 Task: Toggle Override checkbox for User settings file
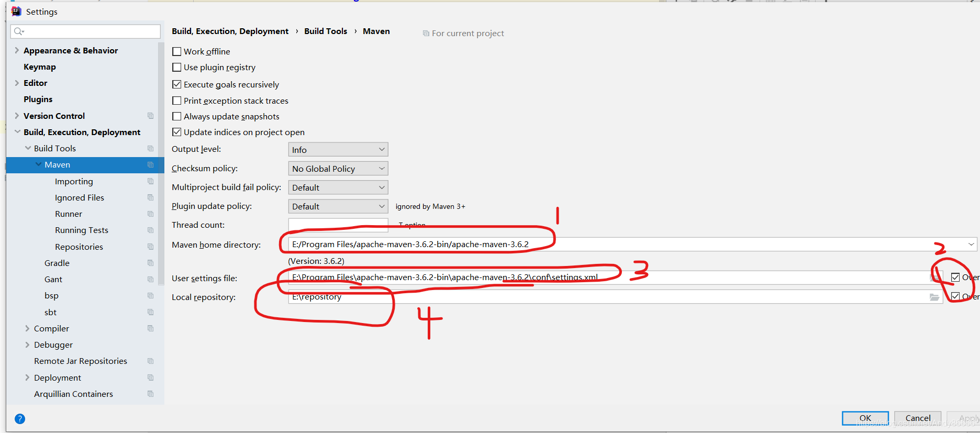pyautogui.click(x=955, y=277)
